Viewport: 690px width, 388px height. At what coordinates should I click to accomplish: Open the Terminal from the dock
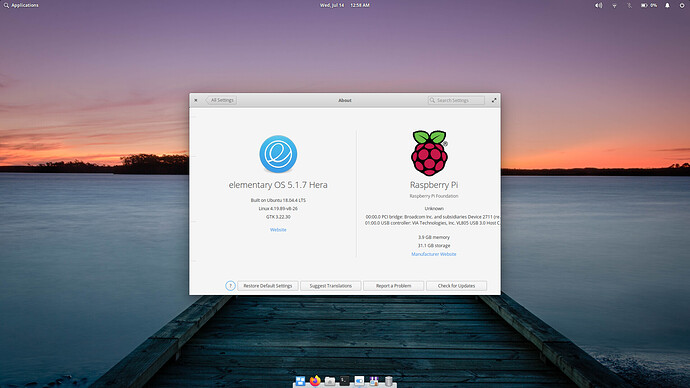[345, 381]
